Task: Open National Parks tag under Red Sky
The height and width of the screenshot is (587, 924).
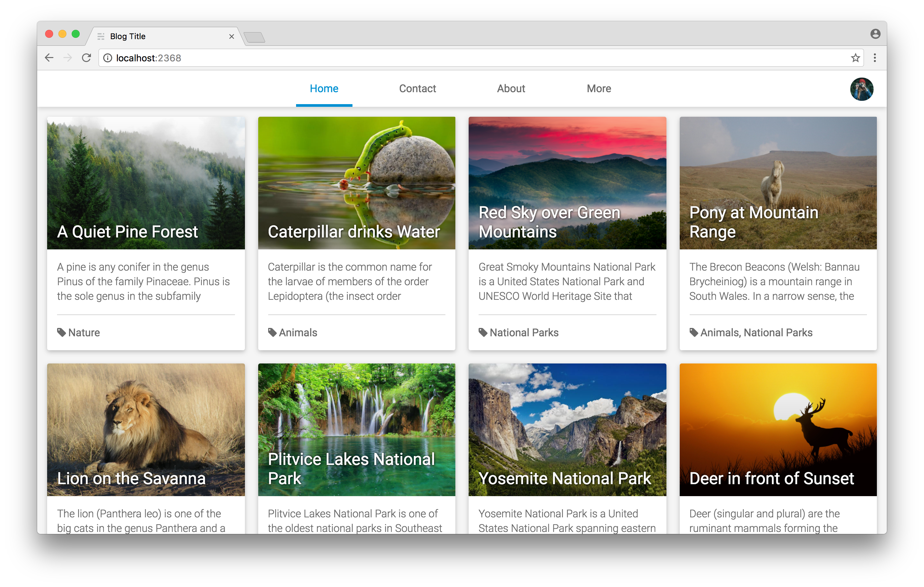Action: pyautogui.click(x=524, y=332)
